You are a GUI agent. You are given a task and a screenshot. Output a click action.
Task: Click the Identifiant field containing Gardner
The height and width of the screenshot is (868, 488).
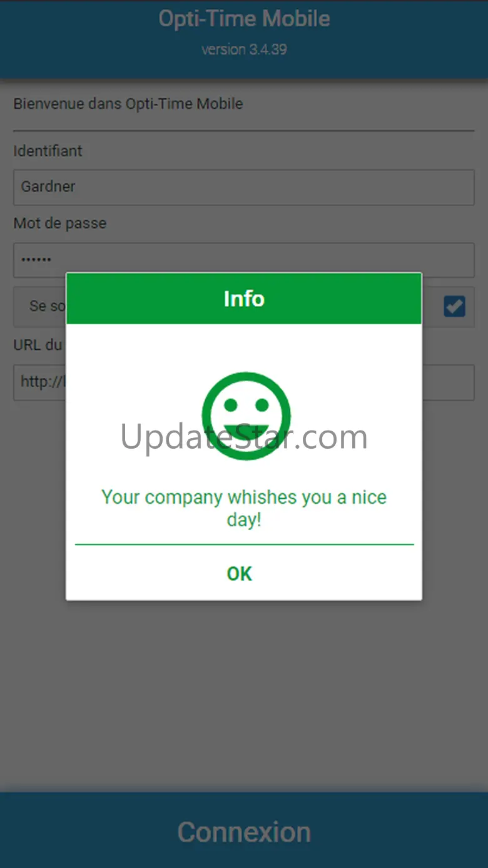244,187
